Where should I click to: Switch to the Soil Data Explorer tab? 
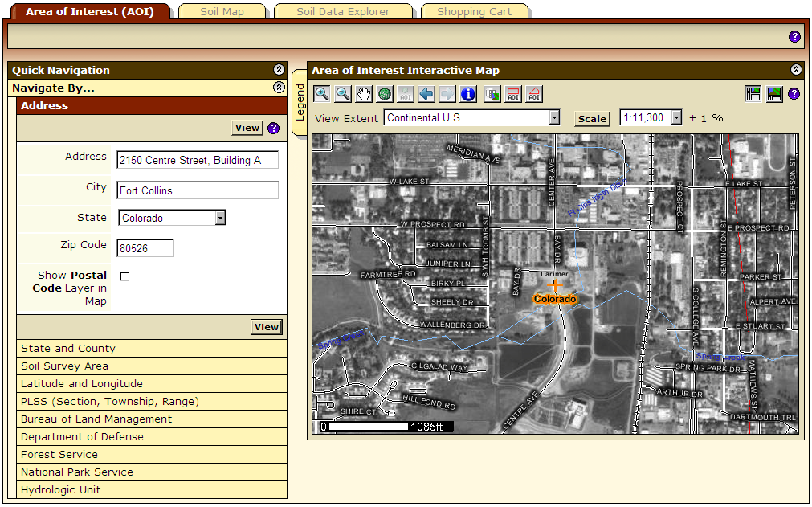click(343, 11)
